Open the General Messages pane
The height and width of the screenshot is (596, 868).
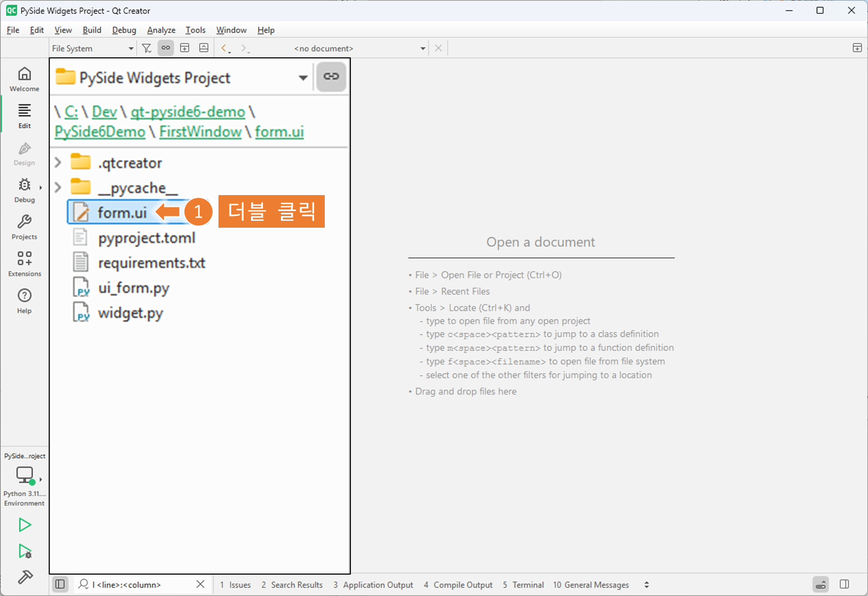[591, 585]
